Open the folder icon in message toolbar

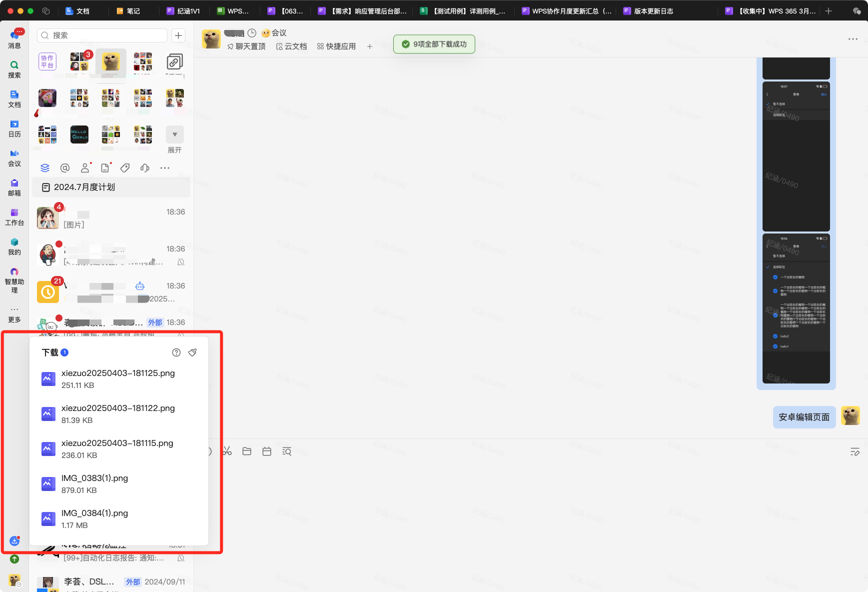click(x=247, y=451)
